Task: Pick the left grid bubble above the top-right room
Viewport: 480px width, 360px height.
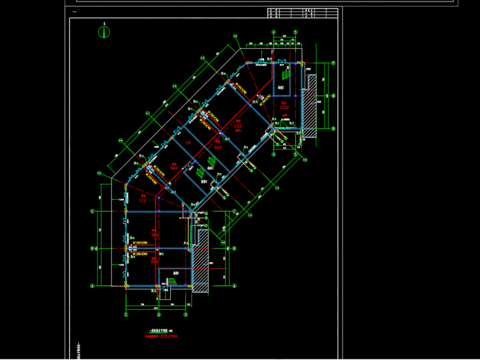Action: coord(274,32)
